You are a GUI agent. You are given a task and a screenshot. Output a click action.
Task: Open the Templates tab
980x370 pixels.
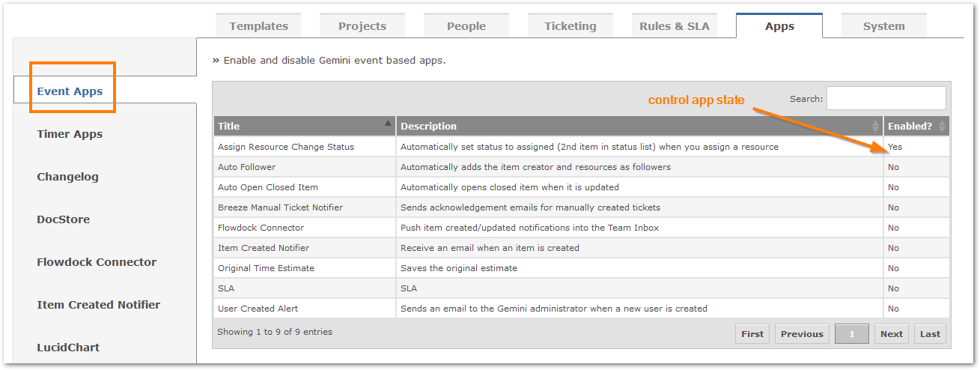(258, 25)
